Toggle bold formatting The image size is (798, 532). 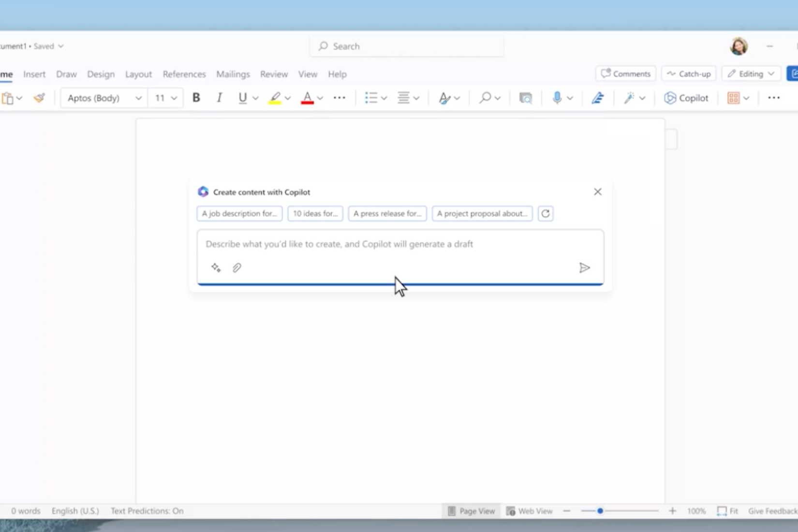coord(196,98)
